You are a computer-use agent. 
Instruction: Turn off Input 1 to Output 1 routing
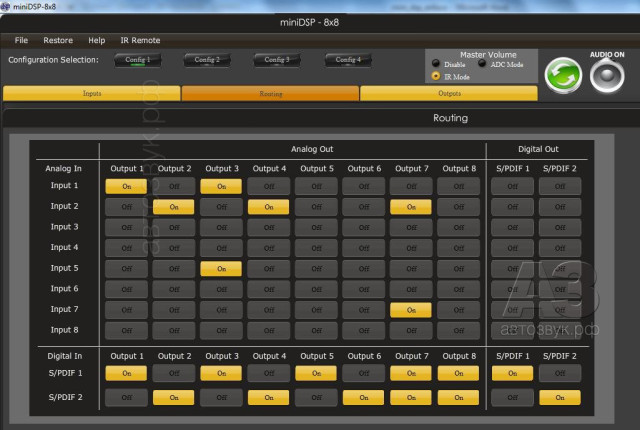coord(127,186)
